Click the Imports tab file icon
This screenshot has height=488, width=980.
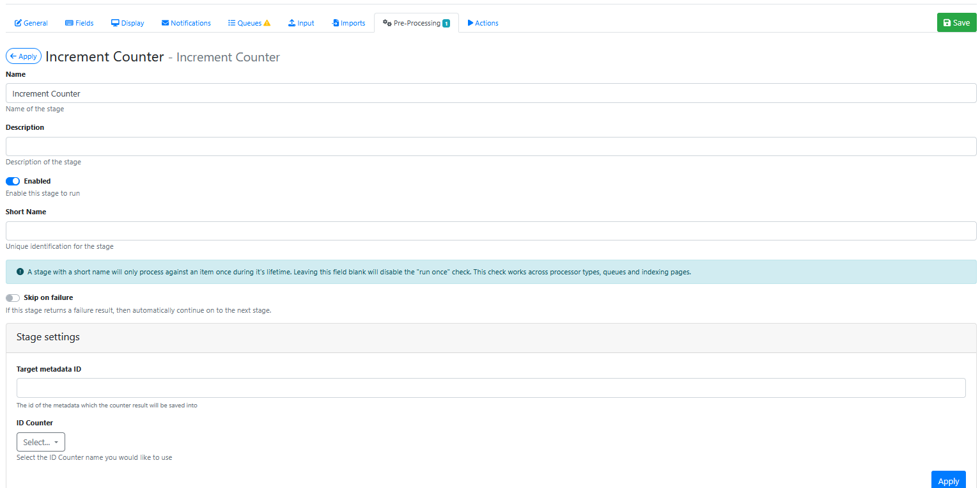click(335, 23)
